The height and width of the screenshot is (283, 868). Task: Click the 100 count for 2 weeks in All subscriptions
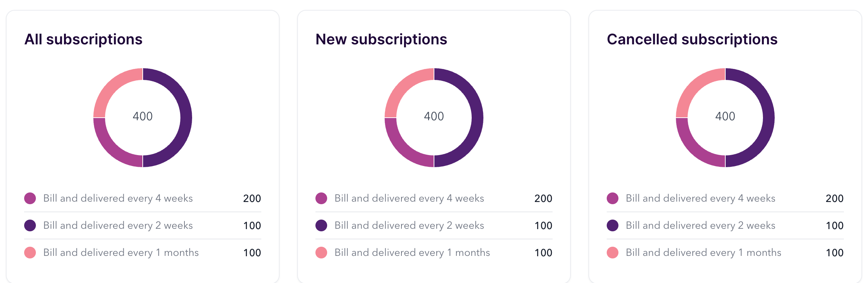(x=252, y=226)
